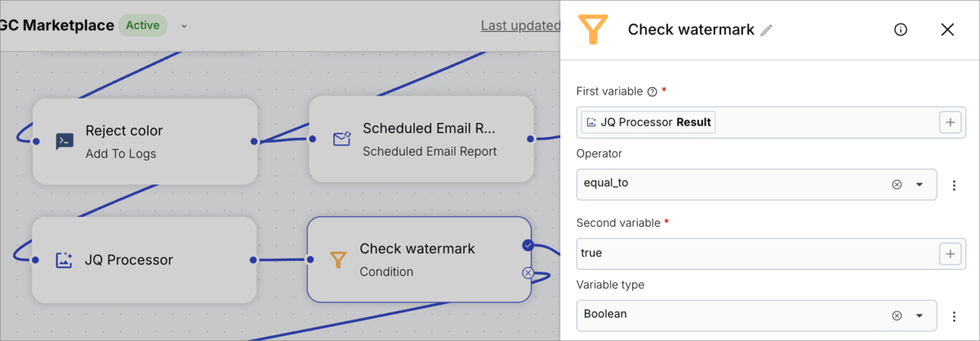The image size is (980, 341).
Task: Expand the Variable type dropdown arrow
Action: tap(920, 316)
